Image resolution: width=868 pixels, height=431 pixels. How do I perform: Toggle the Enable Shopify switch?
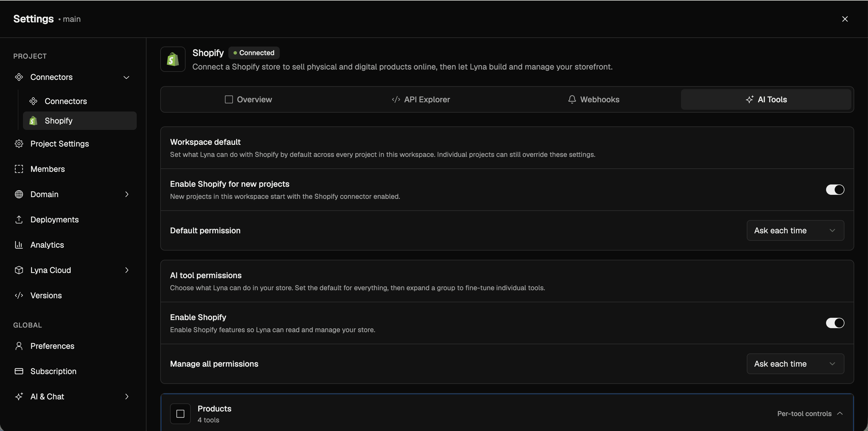[835, 323]
